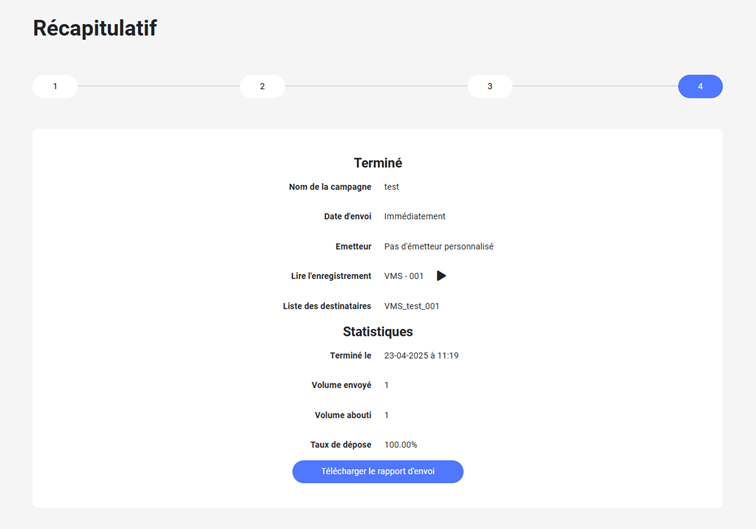
Task: Click the active step 4 indicator
Action: [x=700, y=87]
